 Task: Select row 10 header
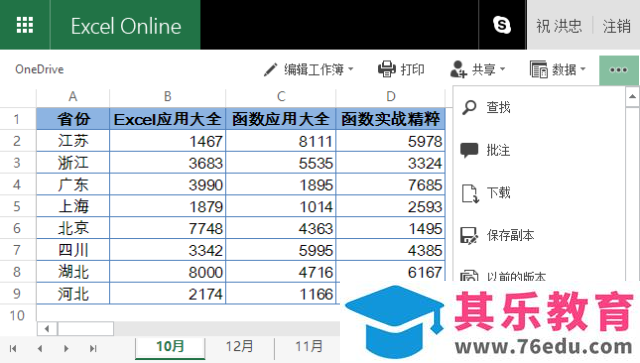[x=17, y=315]
